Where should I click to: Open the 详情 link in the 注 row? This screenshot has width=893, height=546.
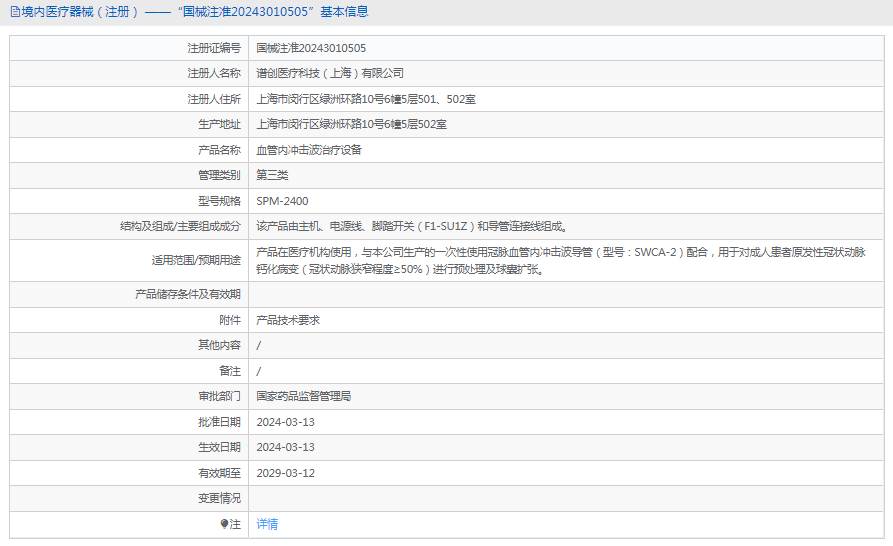(x=267, y=524)
